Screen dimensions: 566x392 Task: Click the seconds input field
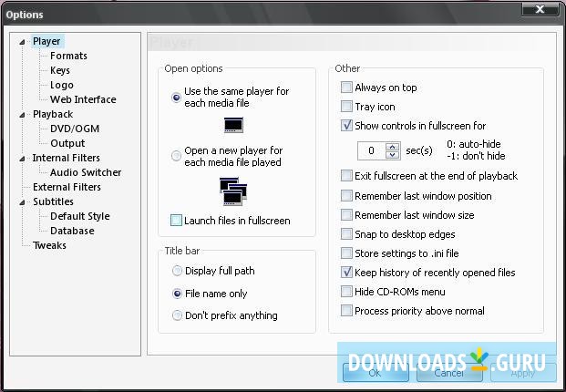[372, 151]
